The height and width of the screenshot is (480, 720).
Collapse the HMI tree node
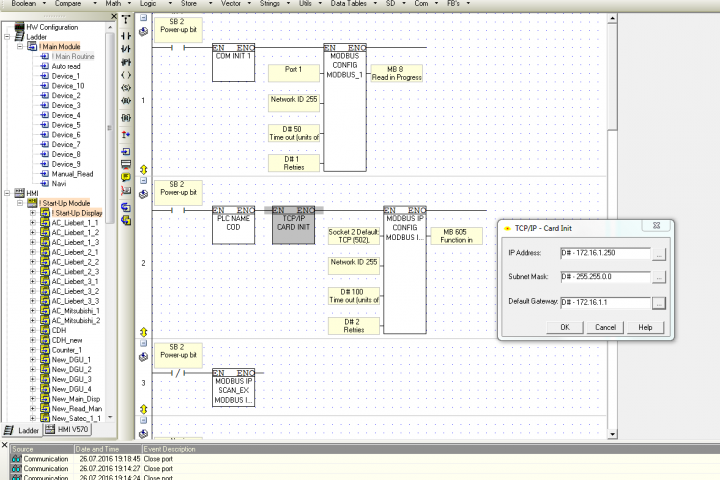point(7,193)
